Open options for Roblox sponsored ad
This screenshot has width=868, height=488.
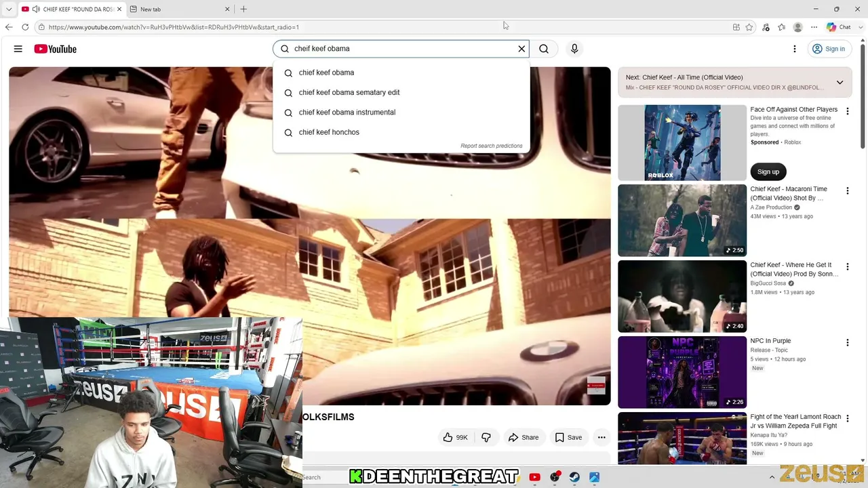847,111
